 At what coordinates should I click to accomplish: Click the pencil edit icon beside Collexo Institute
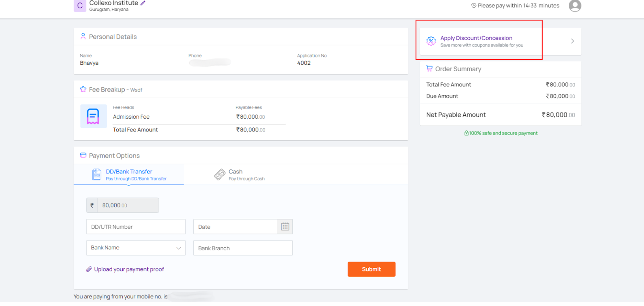[x=143, y=3]
